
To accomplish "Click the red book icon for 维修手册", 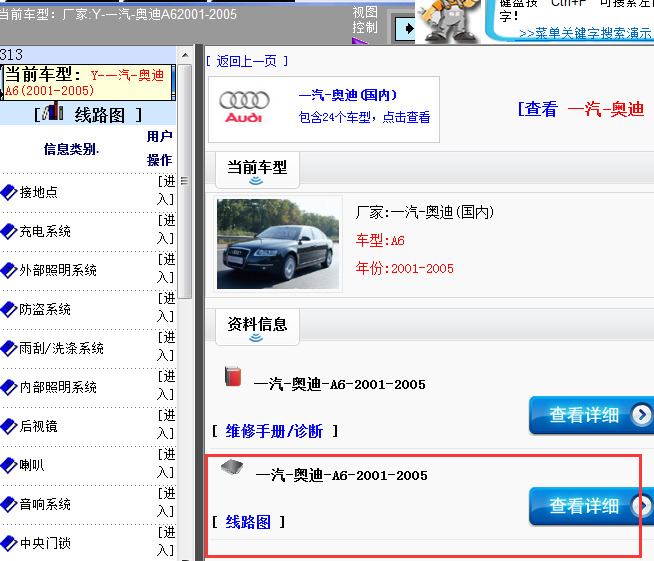I will point(233,376).
